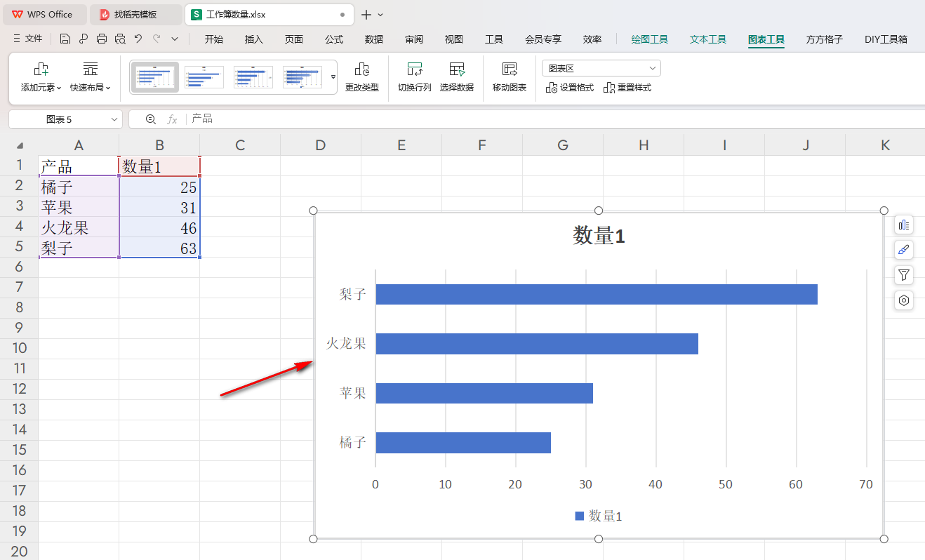Click the new tab plus button
Image resolution: width=925 pixels, height=560 pixels.
(366, 14)
